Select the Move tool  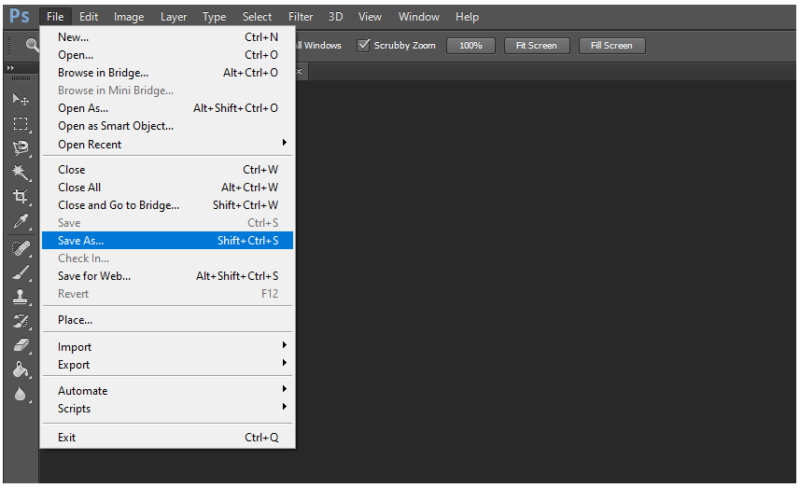coord(20,99)
